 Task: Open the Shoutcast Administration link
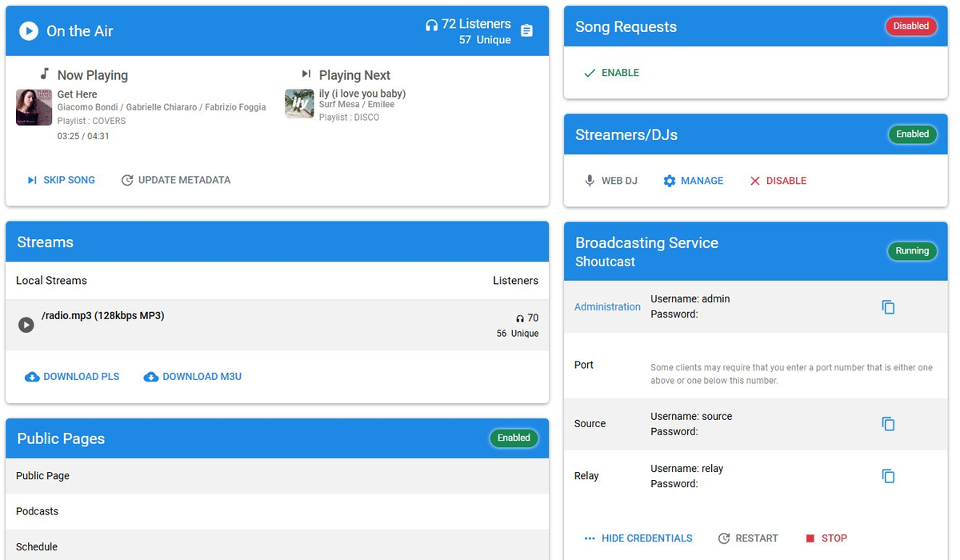click(607, 306)
